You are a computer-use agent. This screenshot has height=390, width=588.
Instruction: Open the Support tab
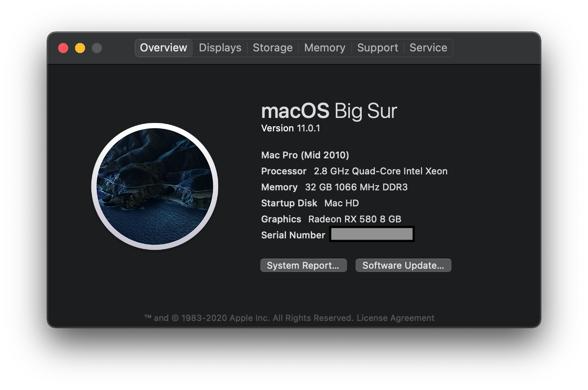[x=377, y=48]
